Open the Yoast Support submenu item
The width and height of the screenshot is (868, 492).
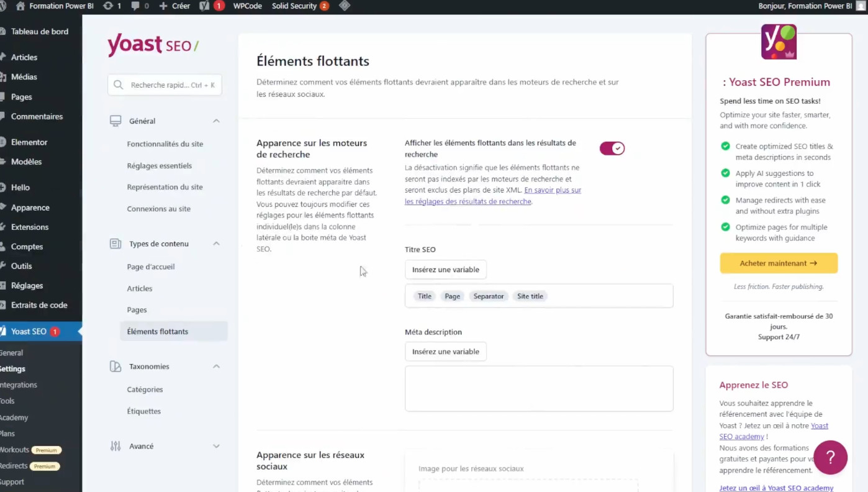12,482
